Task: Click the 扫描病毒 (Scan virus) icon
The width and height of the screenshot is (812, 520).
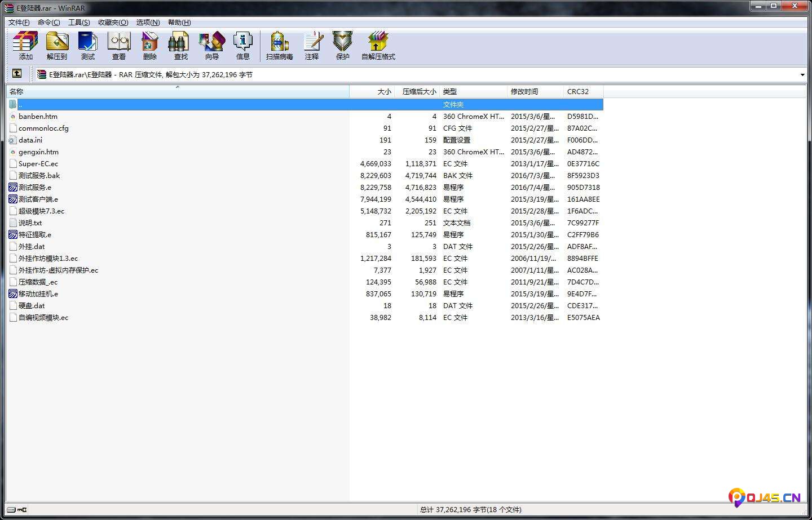Action: (x=280, y=46)
